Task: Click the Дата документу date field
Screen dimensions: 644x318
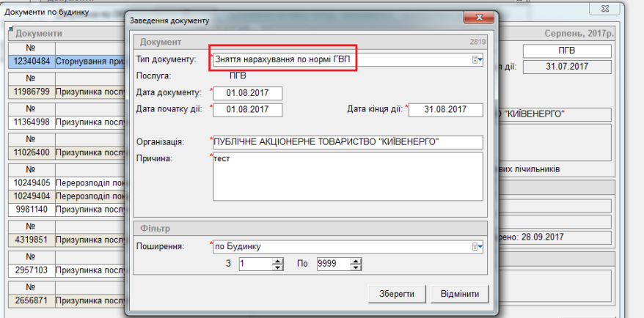Action: [x=247, y=92]
